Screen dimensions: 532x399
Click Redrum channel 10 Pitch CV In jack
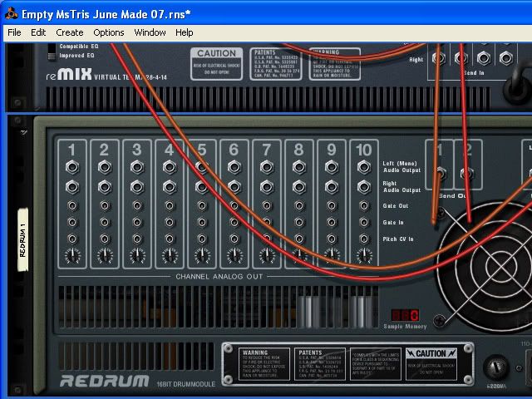click(x=364, y=239)
